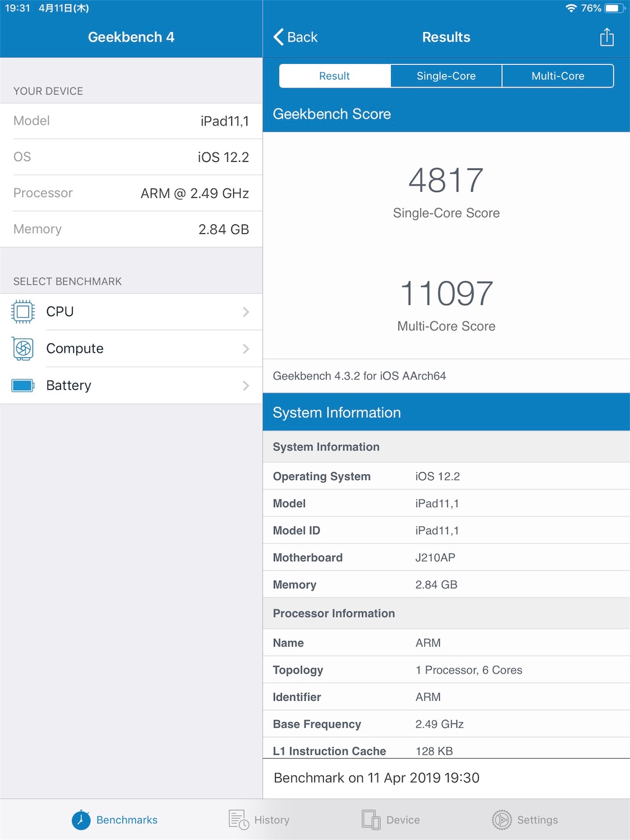630x840 pixels.
Task: Switch to the Single-Core segment
Action: coord(446,76)
